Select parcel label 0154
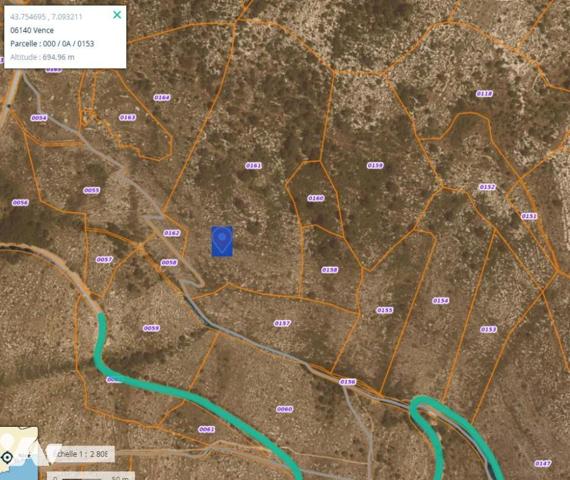The height and width of the screenshot is (480, 570). click(x=441, y=301)
